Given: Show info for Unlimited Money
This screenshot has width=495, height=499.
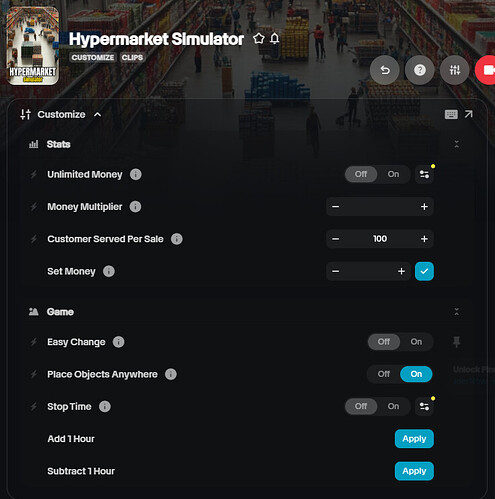Looking at the screenshot, I should tap(136, 174).
